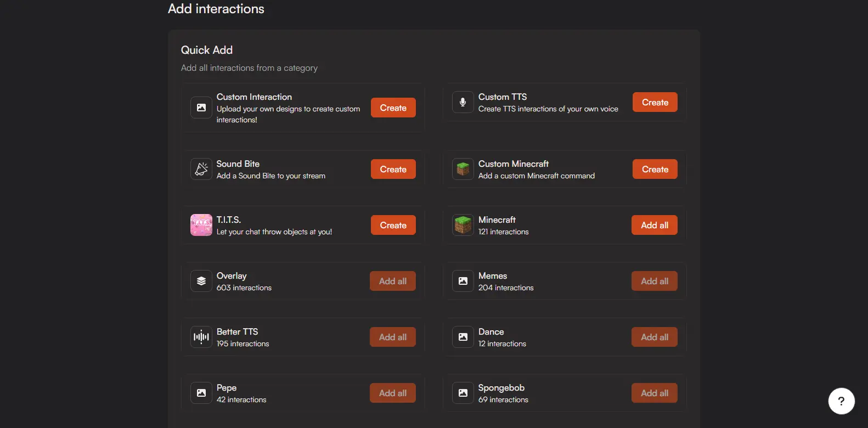868x428 pixels.
Task: Click the 'Quick Add' heading
Action: click(x=207, y=50)
